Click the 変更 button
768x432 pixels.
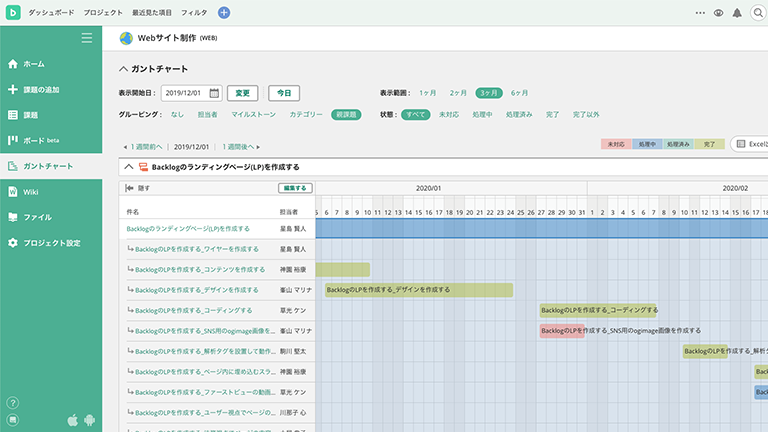point(242,93)
